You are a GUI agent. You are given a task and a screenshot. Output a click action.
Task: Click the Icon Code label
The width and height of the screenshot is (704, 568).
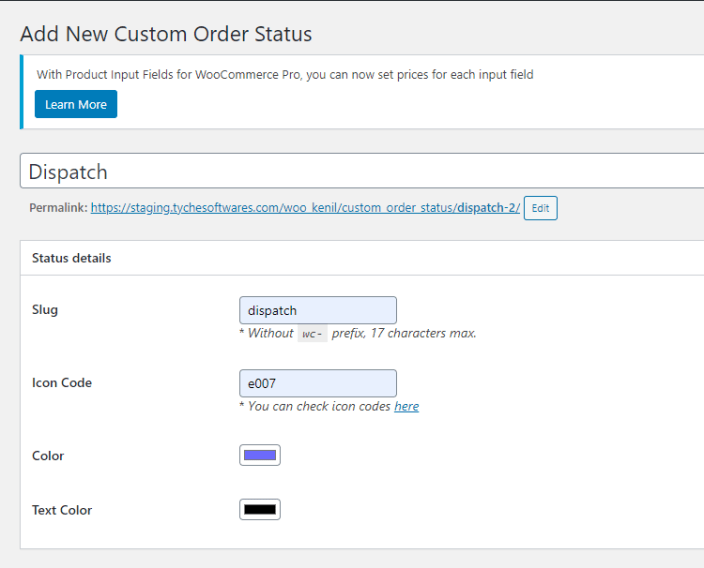[62, 383]
